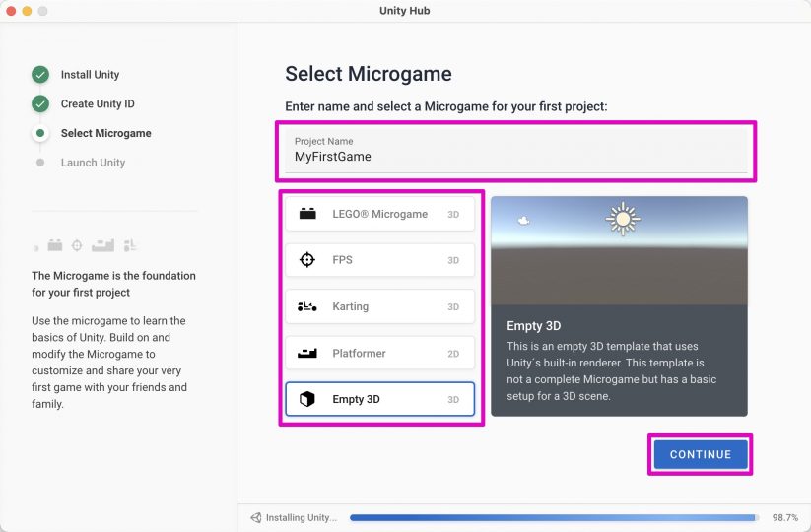Click the FPS crosshair icon in the microgame list

pos(307,259)
